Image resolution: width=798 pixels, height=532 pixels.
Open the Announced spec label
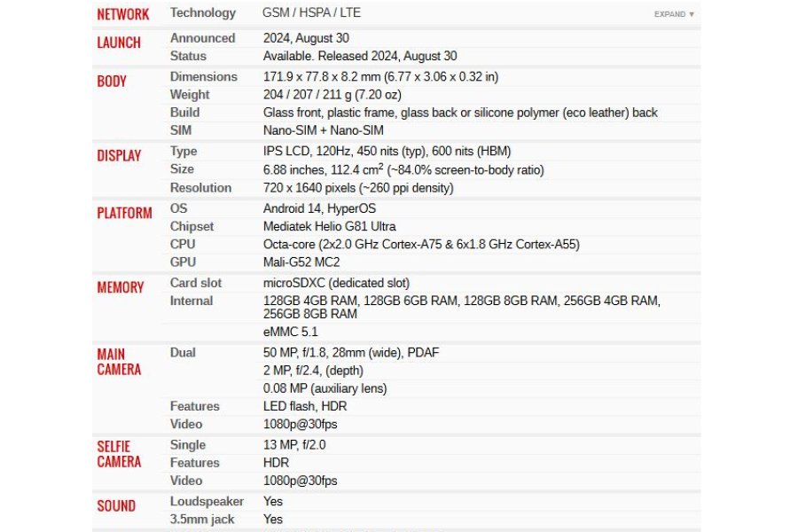[202, 38]
